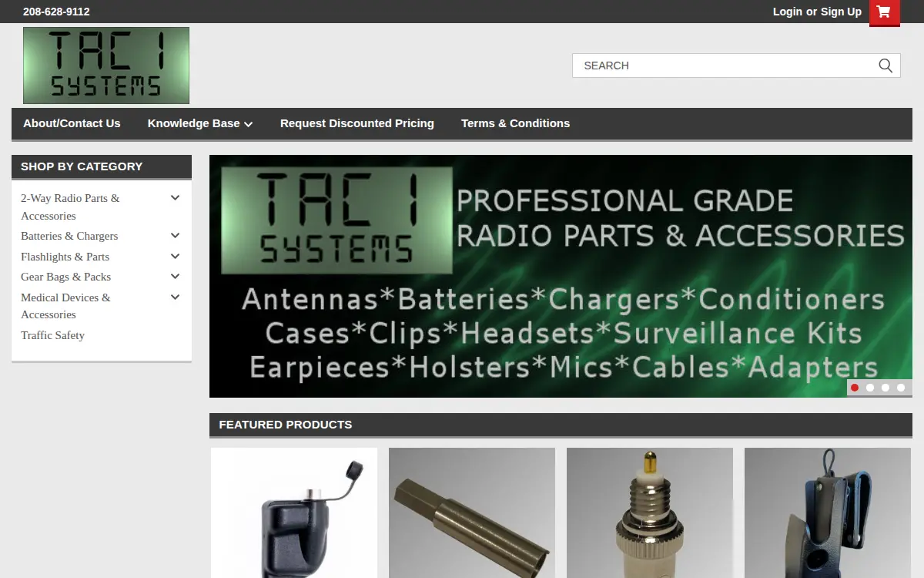Image resolution: width=924 pixels, height=578 pixels.
Task: Open the gold-tip antenna connector product
Action: [x=650, y=512]
